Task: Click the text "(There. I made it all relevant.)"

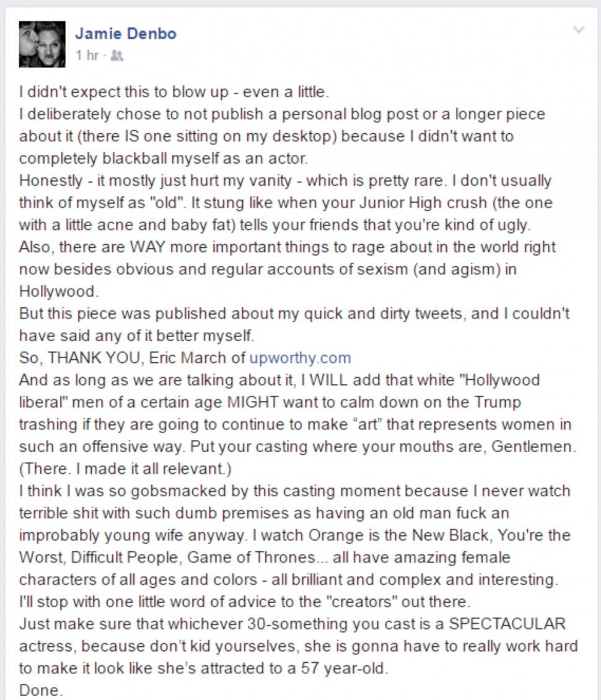Action: coord(125,469)
